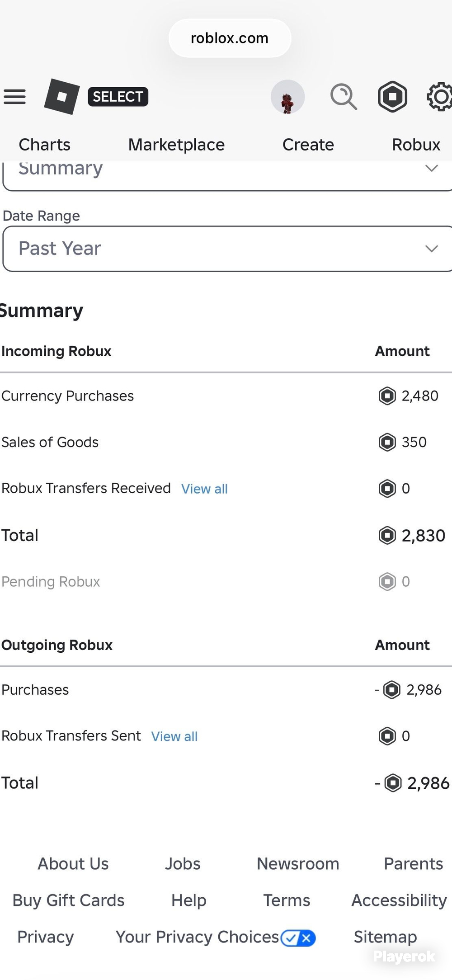This screenshot has height=980, width=452.
Task: Click the chevron arrow on Past Year selector
Action: pos(432,249)
